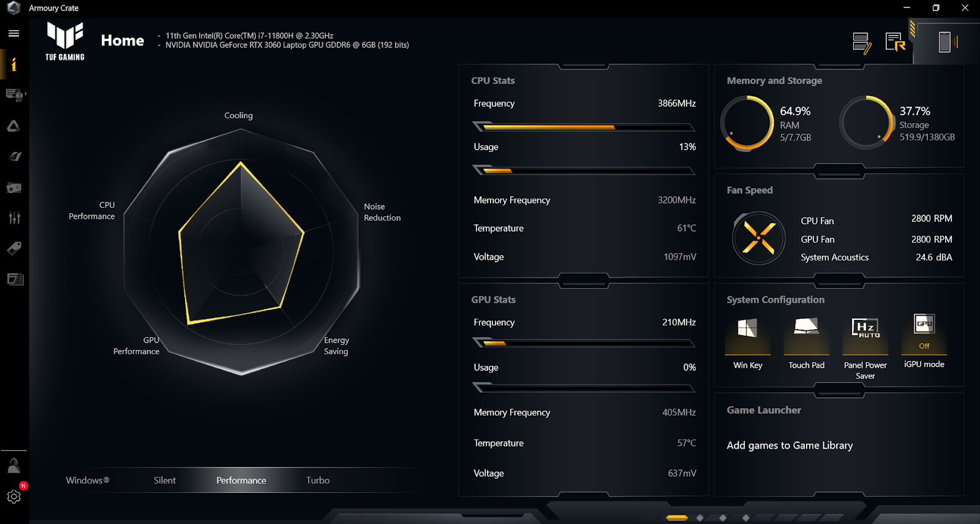Click the CPU Frequency progress bar

click(584, 127)
